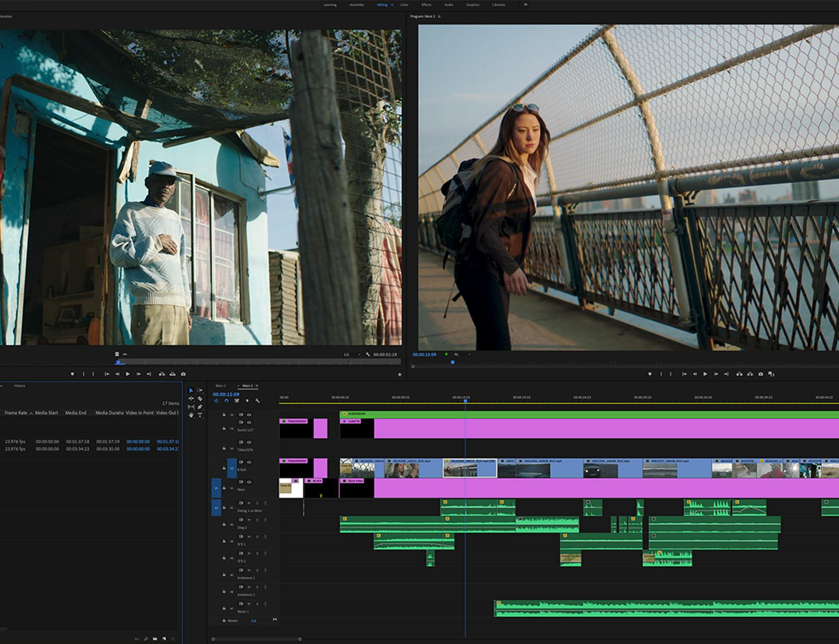Toggle nest-as-sequence insert mode
Image resolution: width=839 pixels, height=644 pixels.
pyautogui.click(x=216, y=401)
